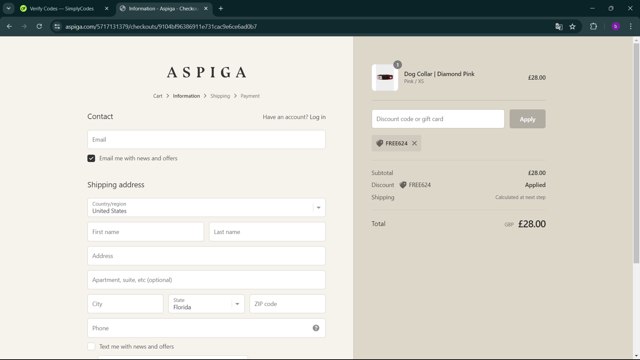
Task: Open the tab search dropdown arrow
Action: 8,8
